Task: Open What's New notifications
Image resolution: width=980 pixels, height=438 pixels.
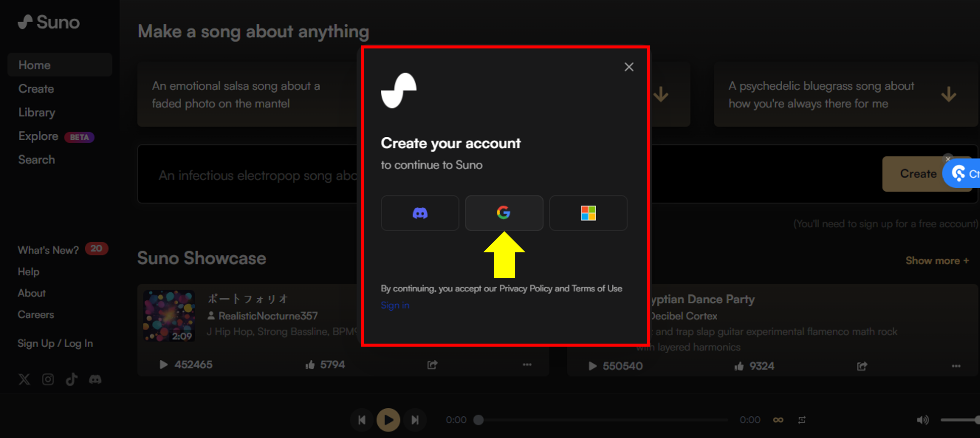Action: (x=63, y=250)
